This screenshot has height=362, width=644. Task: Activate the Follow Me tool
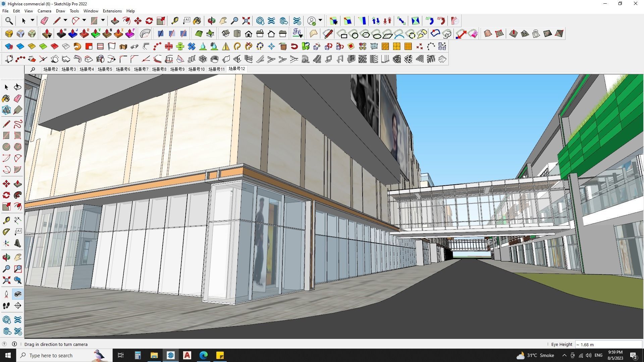click(x=18, y=195)
